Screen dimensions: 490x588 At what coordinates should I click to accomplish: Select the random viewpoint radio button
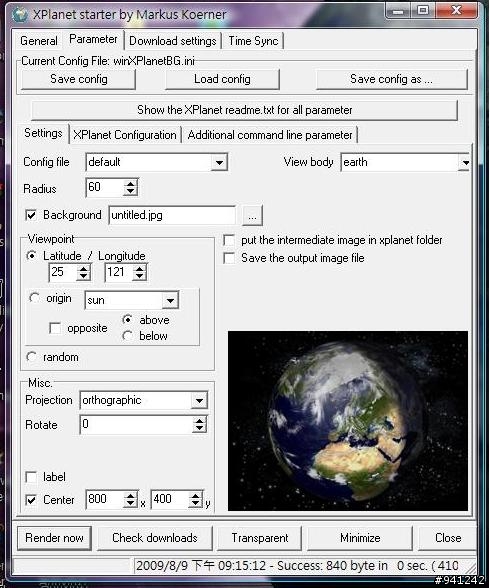(x=31, y=357)
